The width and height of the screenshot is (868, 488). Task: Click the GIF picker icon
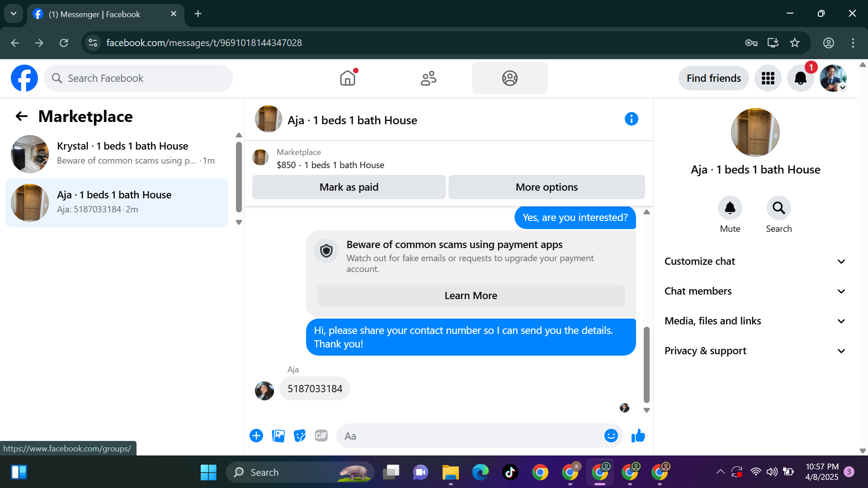[321, 436]
